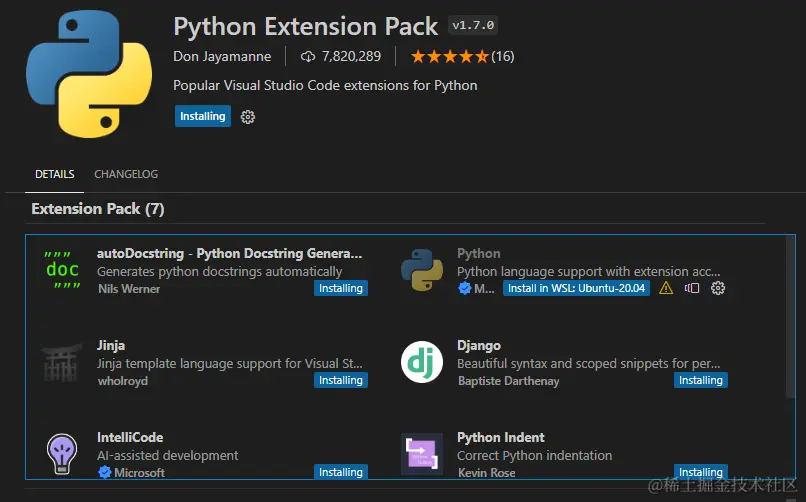Open the Python extension's manage gear

(717, 288)
